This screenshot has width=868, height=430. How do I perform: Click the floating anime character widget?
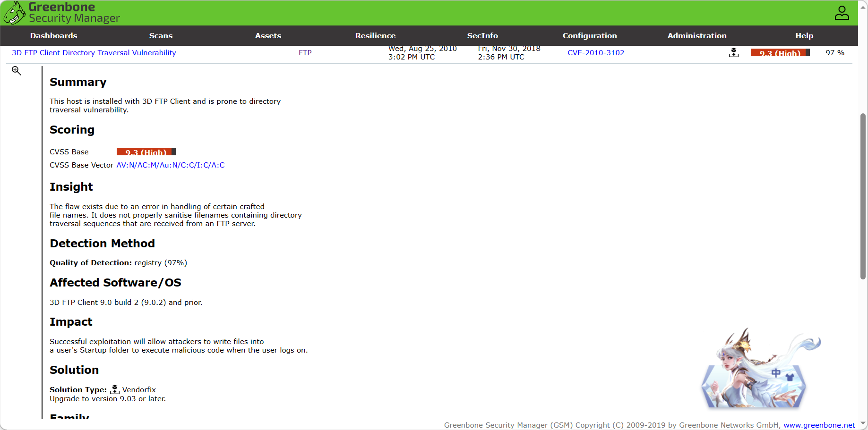[761, 368]
